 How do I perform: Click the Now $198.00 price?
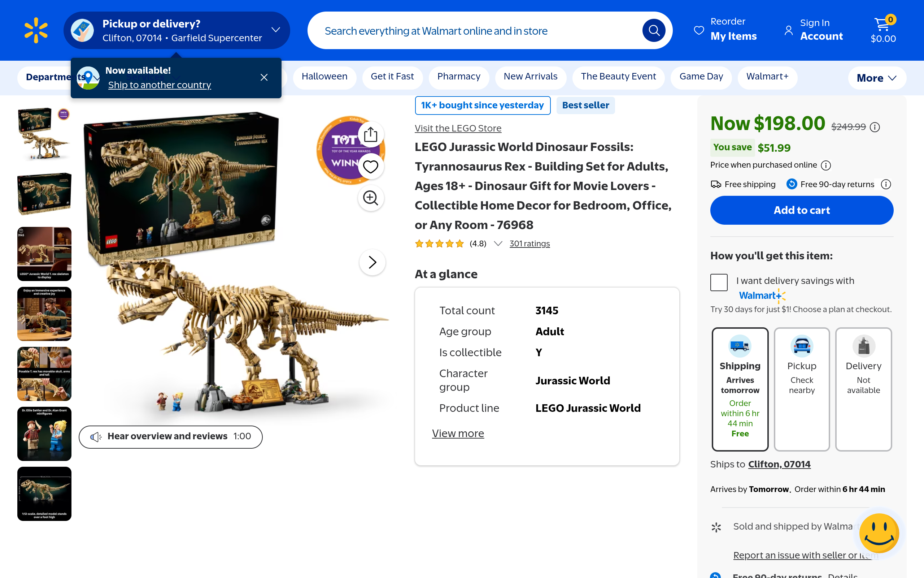pos(767,124)
